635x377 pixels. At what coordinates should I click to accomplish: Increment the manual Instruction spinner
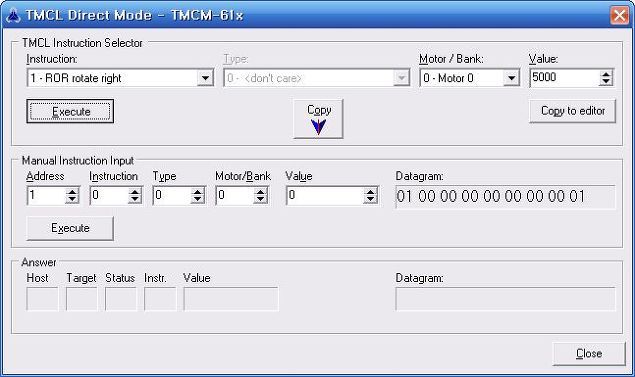click(135, 192)
